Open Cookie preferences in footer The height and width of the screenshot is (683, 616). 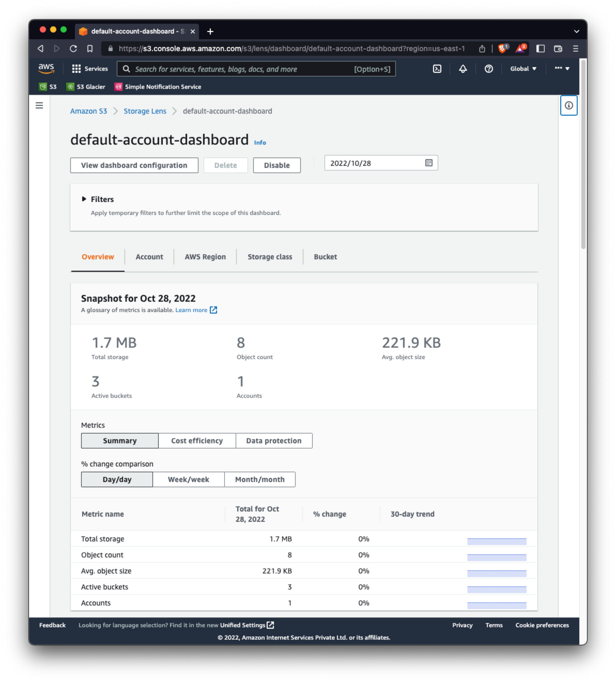(x=542, y=625)
